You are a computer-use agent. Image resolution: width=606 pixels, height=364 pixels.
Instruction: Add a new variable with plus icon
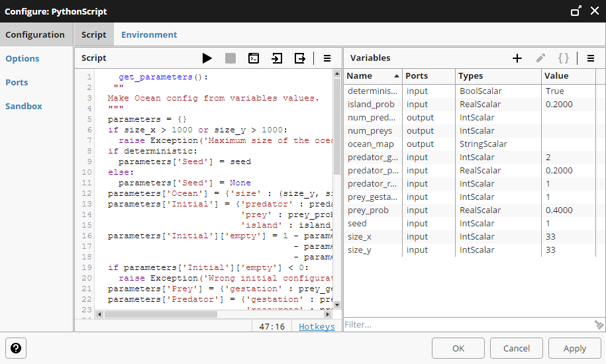coord(517,58)
